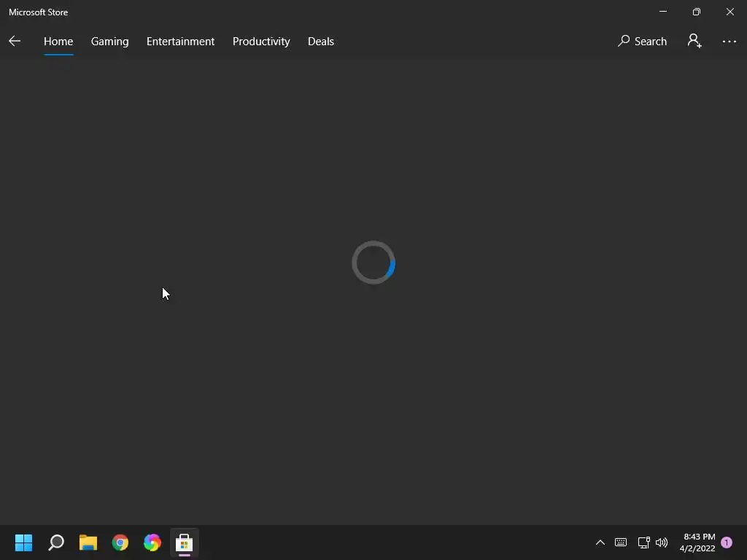
Task: Minimize the Microsoft Store window
Action: (663, 12)
